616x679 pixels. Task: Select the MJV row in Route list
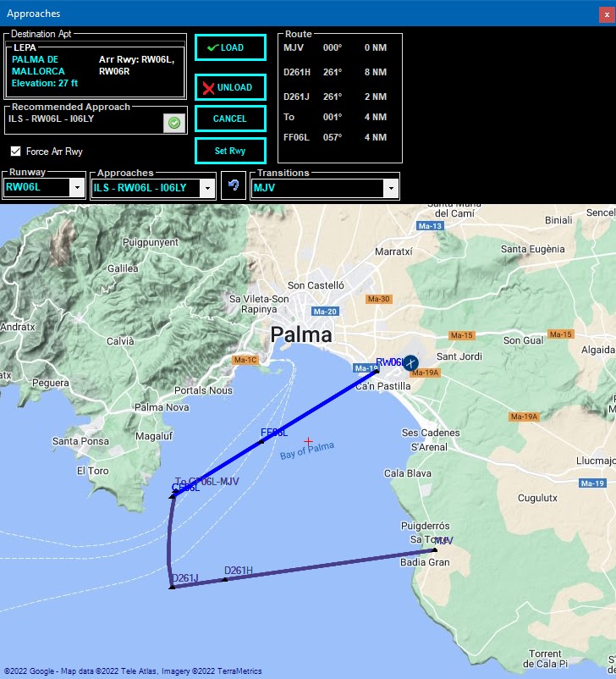(x=335, y=47)
